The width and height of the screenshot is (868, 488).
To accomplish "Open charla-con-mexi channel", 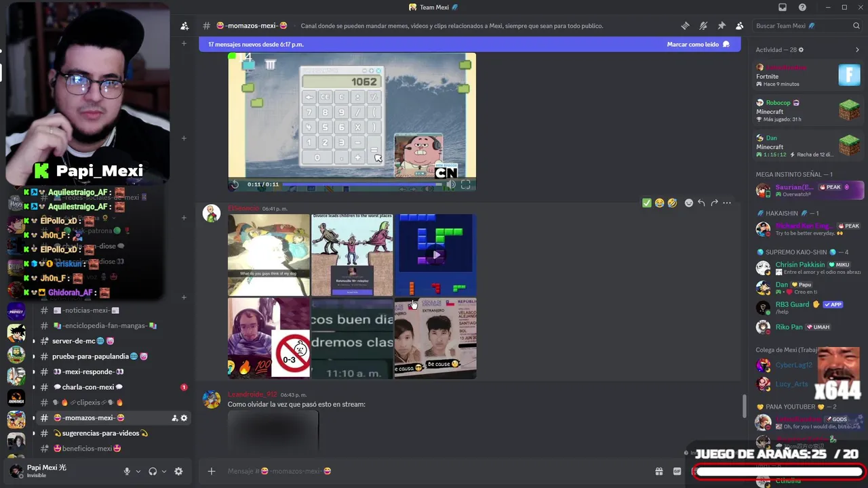I will pos(111,387).
